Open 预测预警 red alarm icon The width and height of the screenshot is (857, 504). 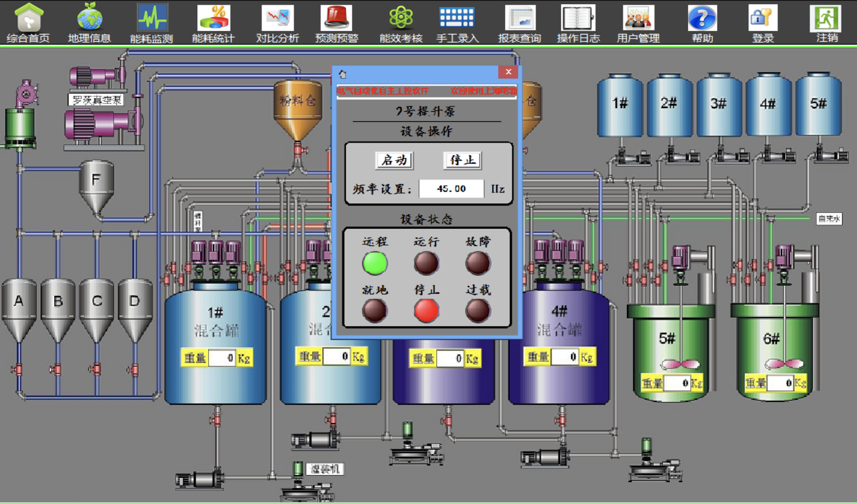(x=336, y=17)
